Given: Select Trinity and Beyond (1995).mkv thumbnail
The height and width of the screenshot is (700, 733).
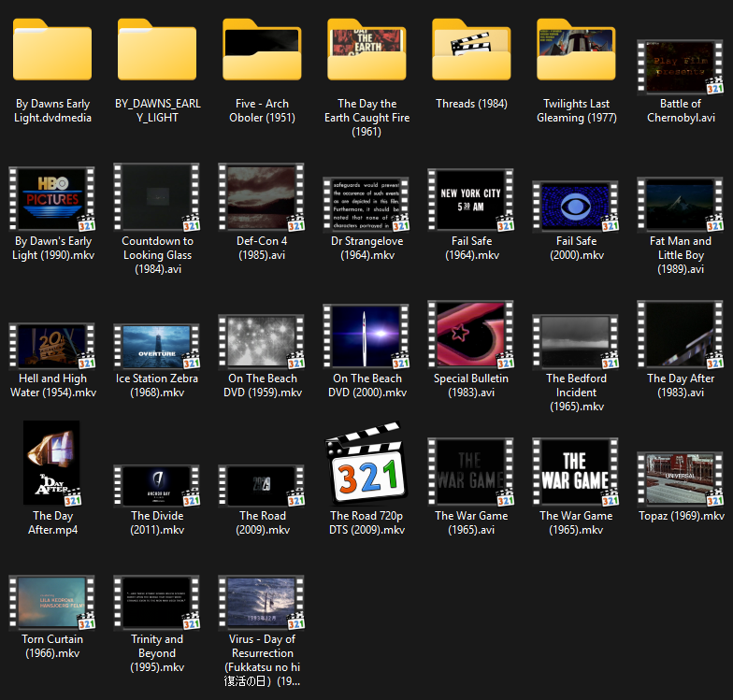Looking at the screenshot, I should [157, 603].
